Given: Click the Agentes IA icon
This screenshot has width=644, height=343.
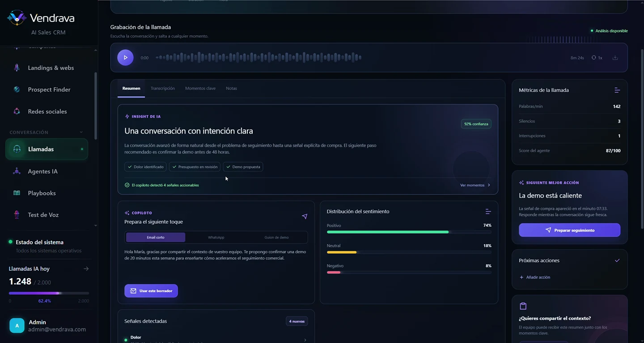Looking at the screenshot, I should coord(17,171).
